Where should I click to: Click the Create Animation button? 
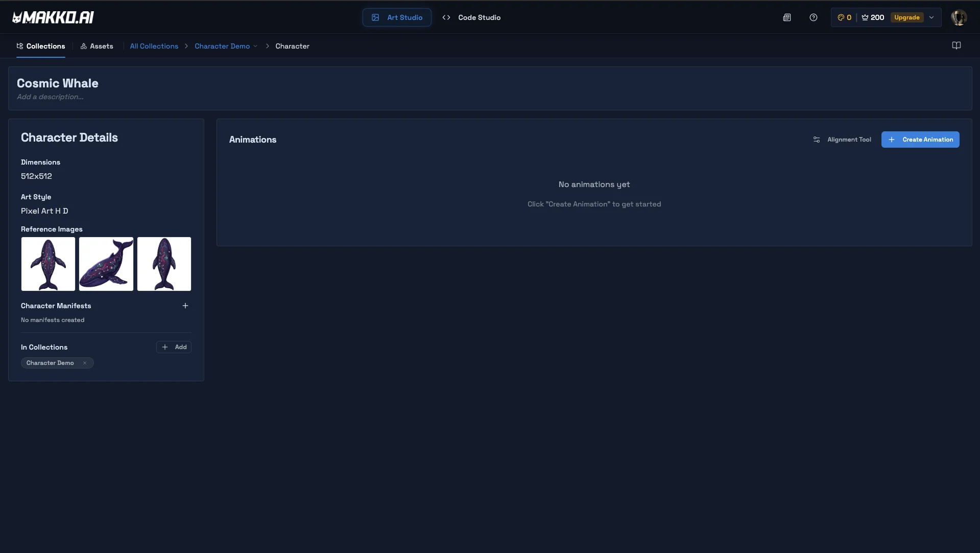tap(921, 140)
